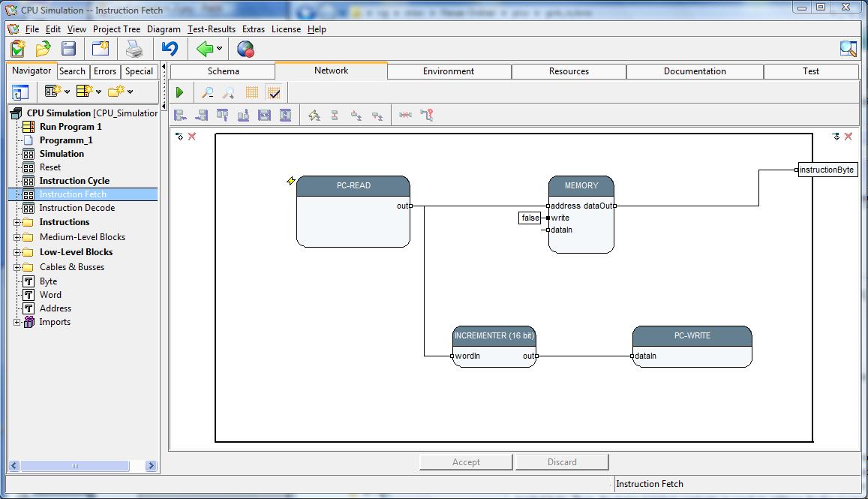Click the magnifier icon at far right

point(848,49)
